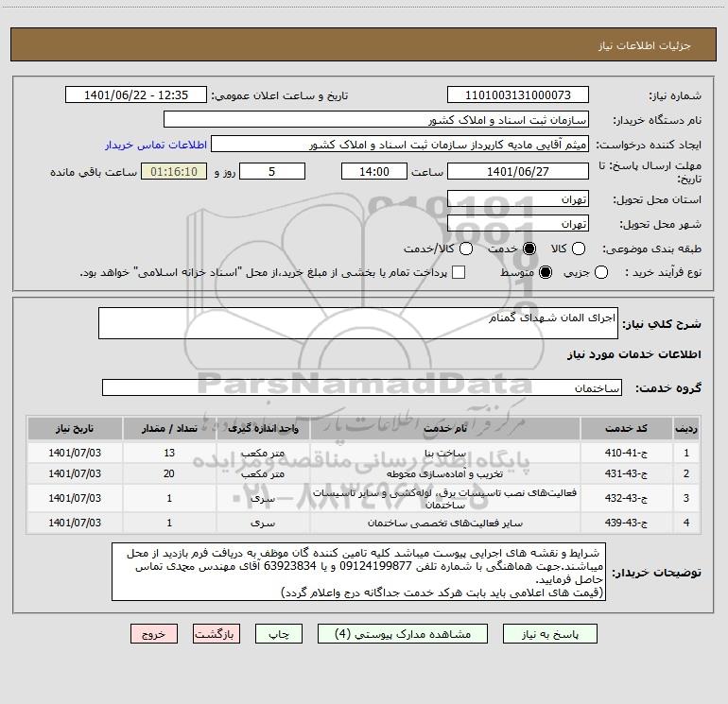Click the بازگشت back button
This screenshot has width=728, height=704.
[217, 634]
